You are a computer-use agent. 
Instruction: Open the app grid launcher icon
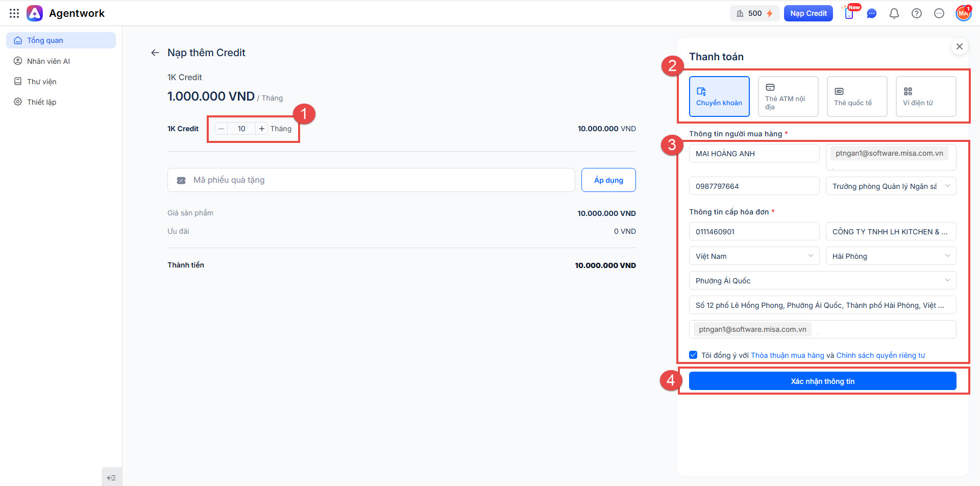14,13
